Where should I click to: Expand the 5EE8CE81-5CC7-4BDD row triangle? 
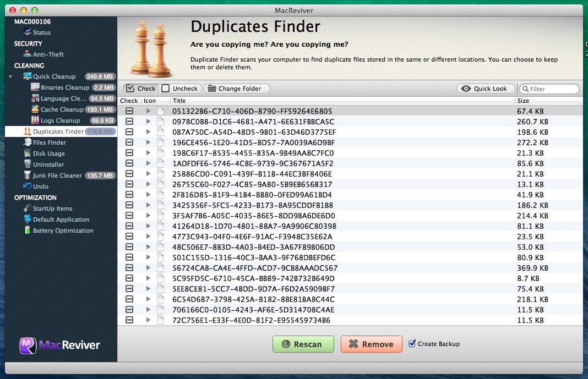148,289
